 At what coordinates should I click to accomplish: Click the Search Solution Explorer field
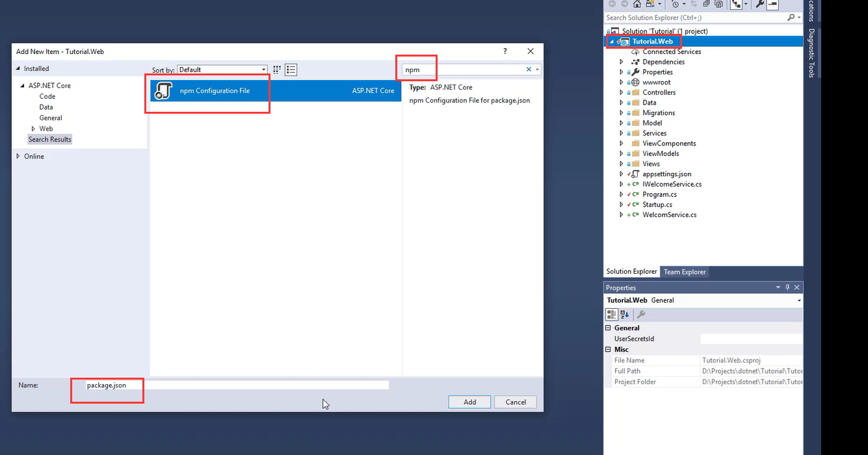(694, 18)
